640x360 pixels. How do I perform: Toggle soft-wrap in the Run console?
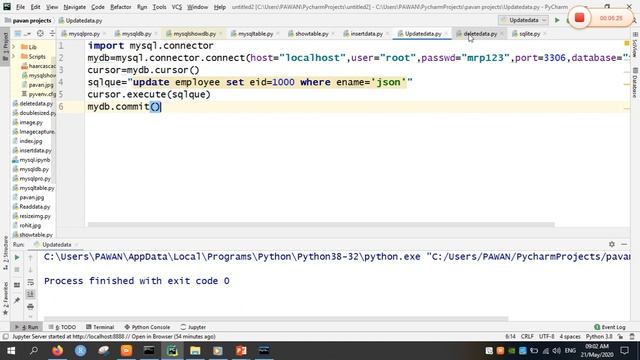(x=31, y=282)
